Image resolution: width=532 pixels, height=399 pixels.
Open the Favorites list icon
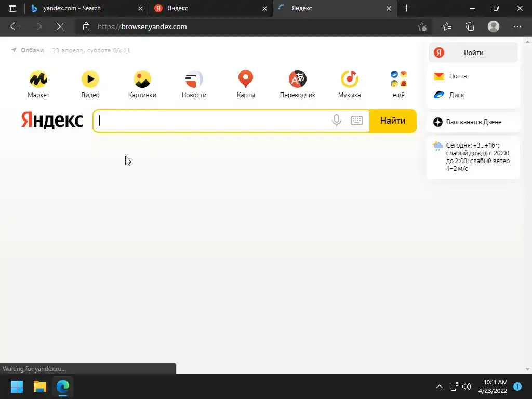point(446,26)
